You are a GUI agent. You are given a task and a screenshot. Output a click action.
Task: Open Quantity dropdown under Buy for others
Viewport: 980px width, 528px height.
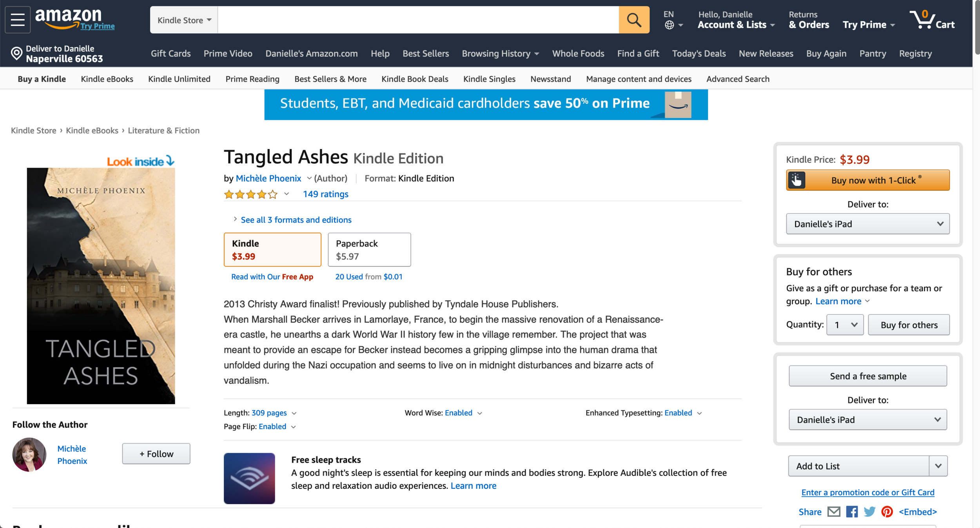pos(845,325)
